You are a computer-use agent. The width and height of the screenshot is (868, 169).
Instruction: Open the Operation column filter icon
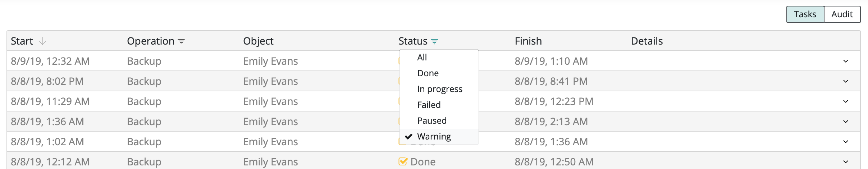(182, 42)
